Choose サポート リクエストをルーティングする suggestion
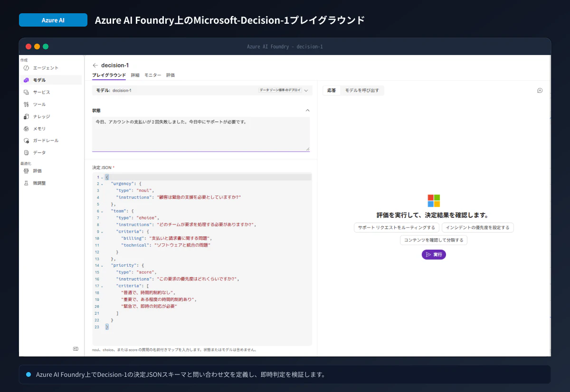 [397, 228]
